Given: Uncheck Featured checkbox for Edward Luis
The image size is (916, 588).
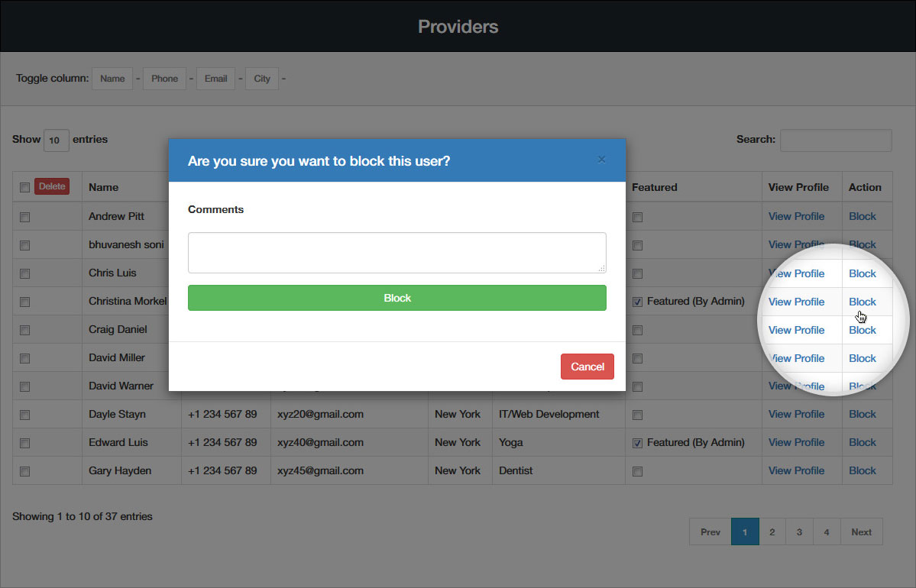Looking at the screenshot, I should 637,443.
